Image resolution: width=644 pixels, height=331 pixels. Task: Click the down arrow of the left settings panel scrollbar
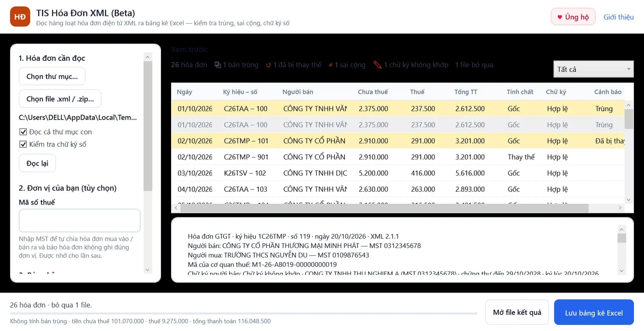(x=148, y=270)
